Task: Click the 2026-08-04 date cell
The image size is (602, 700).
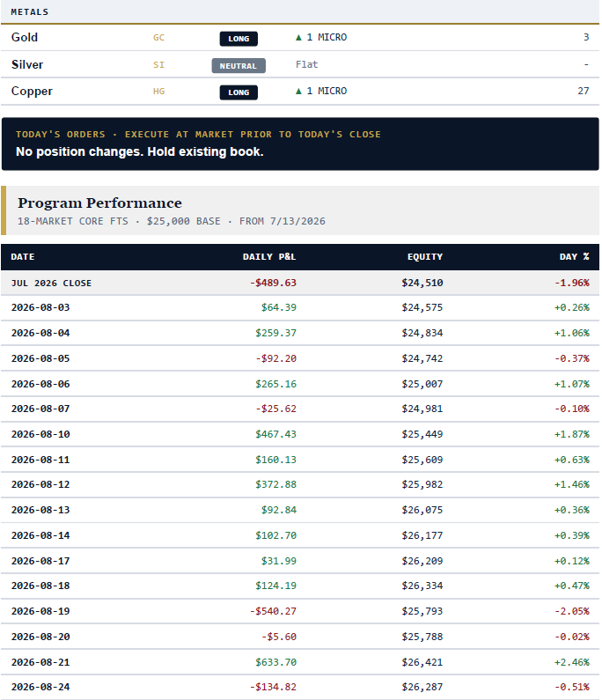Action: [x=40, y=333]
